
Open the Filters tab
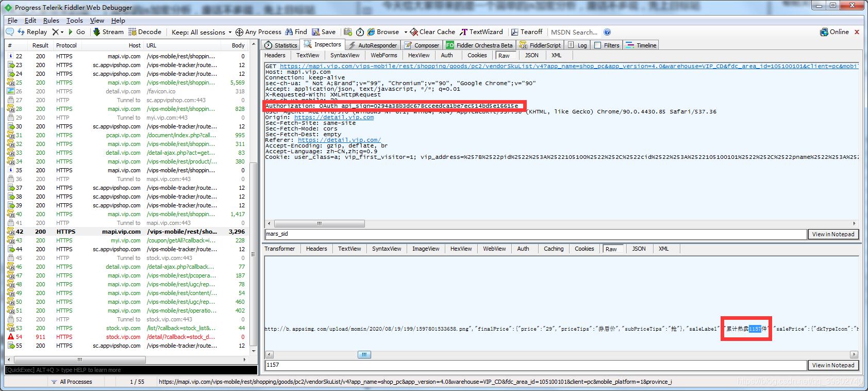(607, 45)
